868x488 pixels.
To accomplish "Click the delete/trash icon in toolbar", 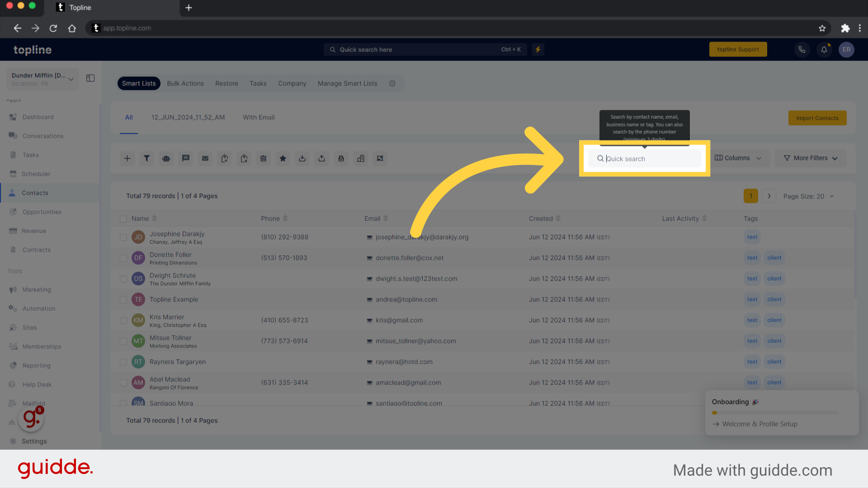I will tap(263, 158).
